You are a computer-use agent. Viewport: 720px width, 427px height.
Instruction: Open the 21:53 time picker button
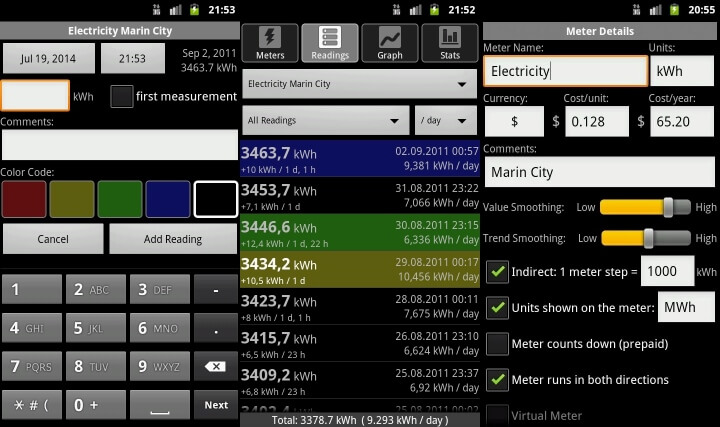[x=133, y=58]
